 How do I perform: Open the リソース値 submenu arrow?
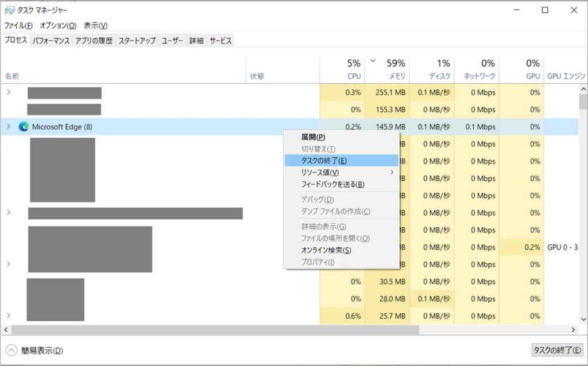(x=392, y=172)
